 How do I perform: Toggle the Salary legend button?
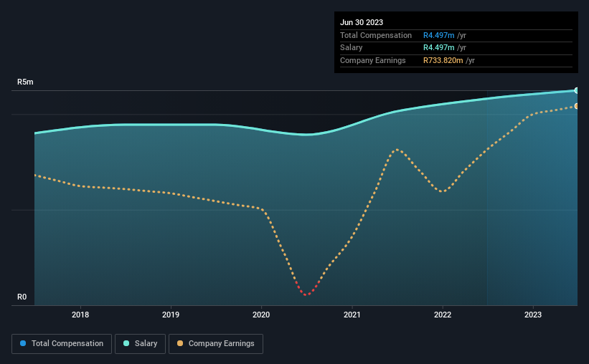coord(140,344)
